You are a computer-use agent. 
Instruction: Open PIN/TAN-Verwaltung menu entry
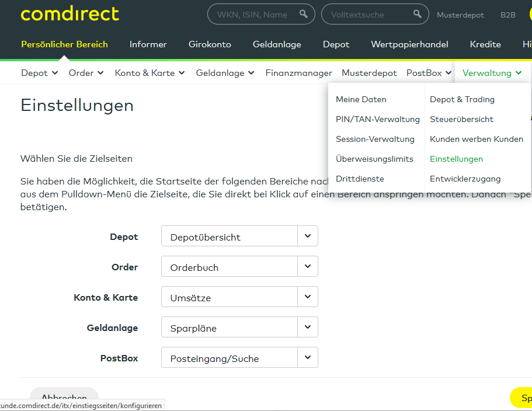pos(377,119)
